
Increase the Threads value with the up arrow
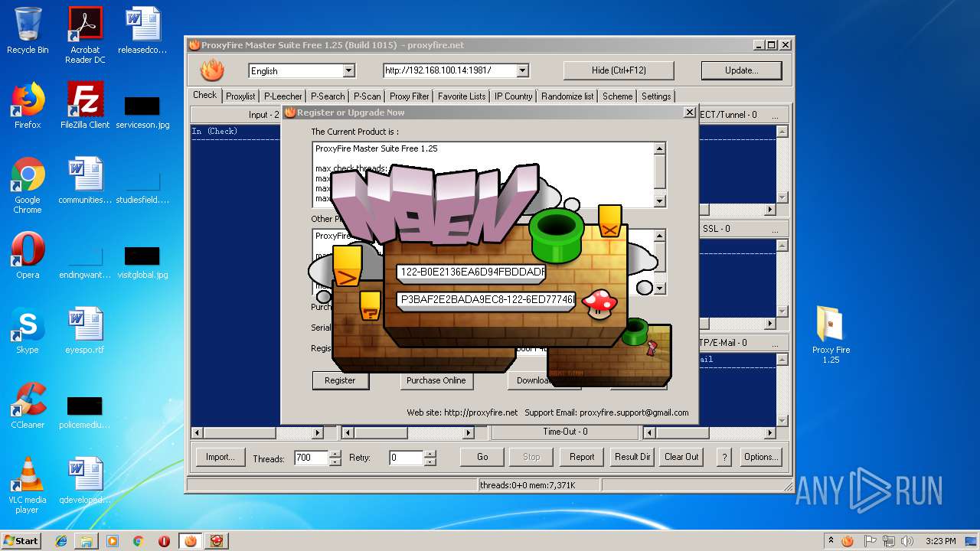[x=335, y=453]
